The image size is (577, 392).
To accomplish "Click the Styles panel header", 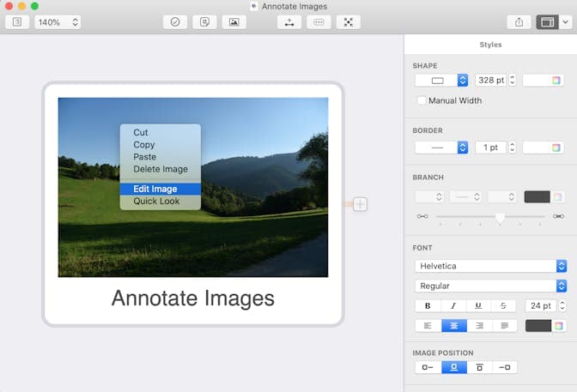I will coord(490,45).
